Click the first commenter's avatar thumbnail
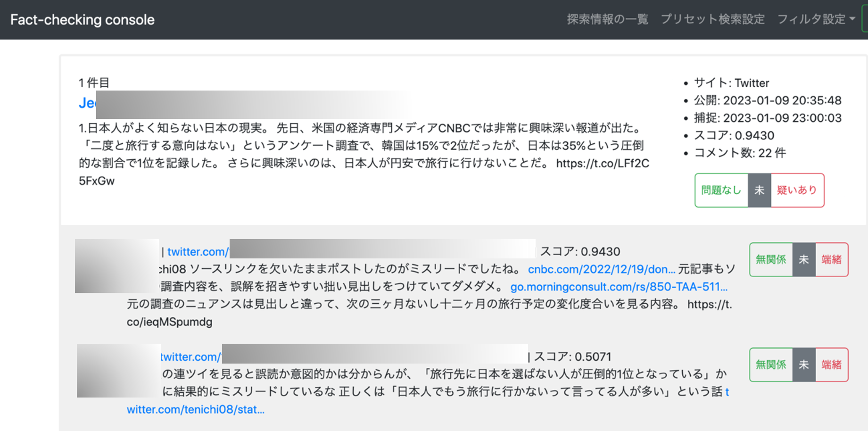The width and height of the screenshot is (868, 431). coord(117,266)
